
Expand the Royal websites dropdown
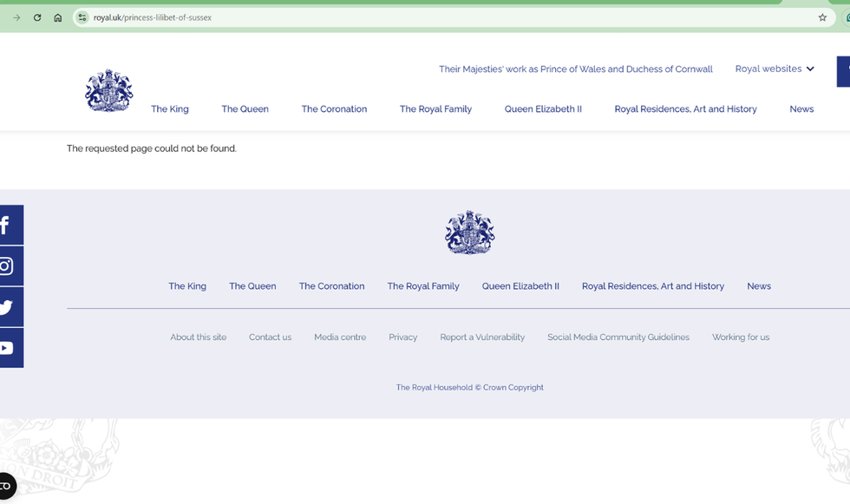coord(774,69)
